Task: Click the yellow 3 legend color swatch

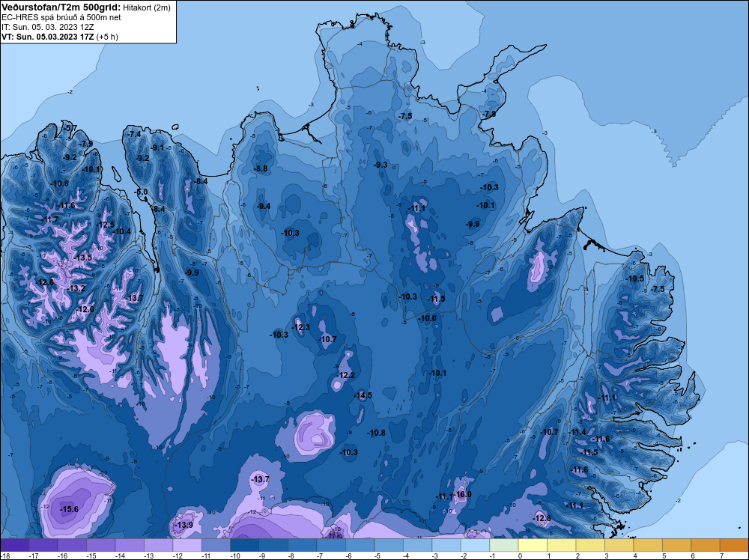Action: click(x=619, y=545)
